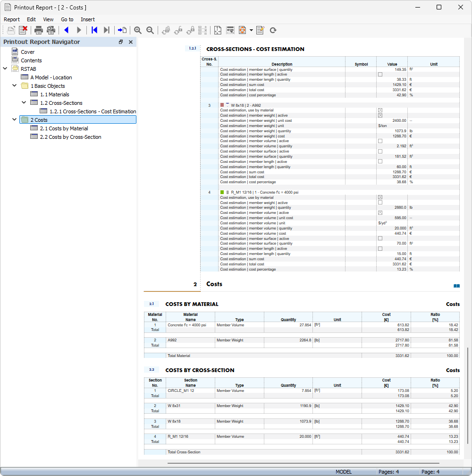Select the page setup icon with arrows
Screen dimensions: 472x476
click(218, 30)
